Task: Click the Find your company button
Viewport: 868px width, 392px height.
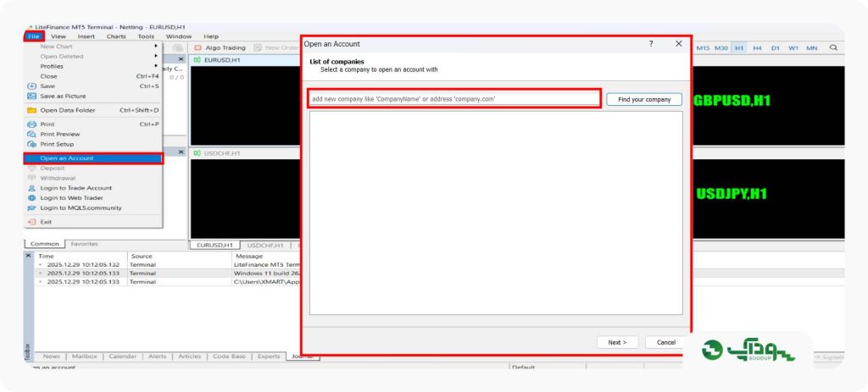Action: point(644,100)
